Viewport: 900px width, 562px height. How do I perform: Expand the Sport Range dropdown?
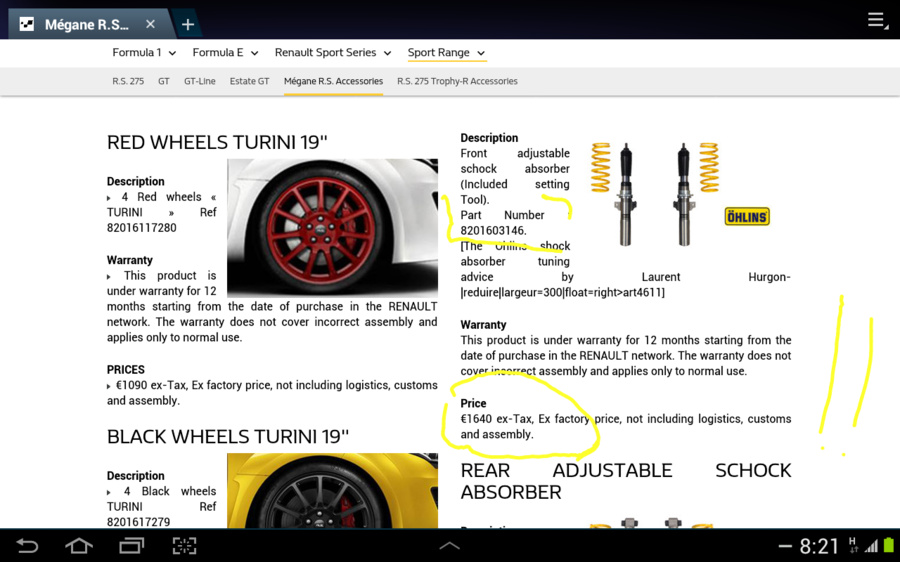click(x=447, y=53)
